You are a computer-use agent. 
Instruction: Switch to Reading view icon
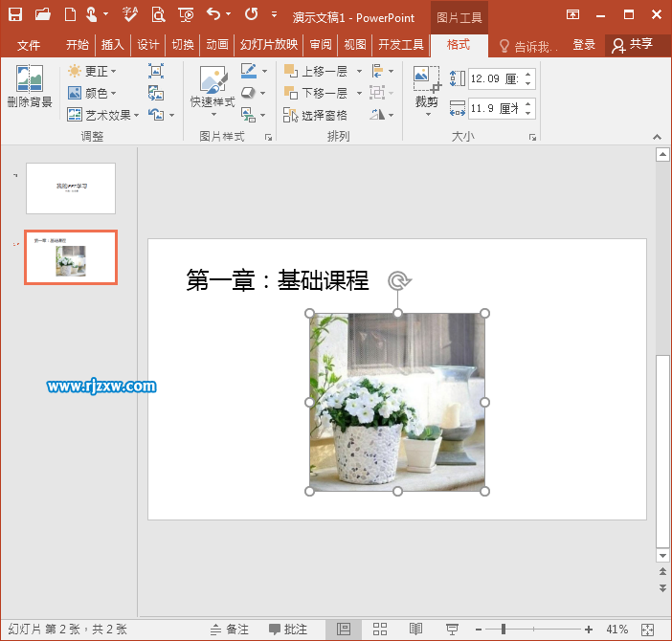point(415,629)
